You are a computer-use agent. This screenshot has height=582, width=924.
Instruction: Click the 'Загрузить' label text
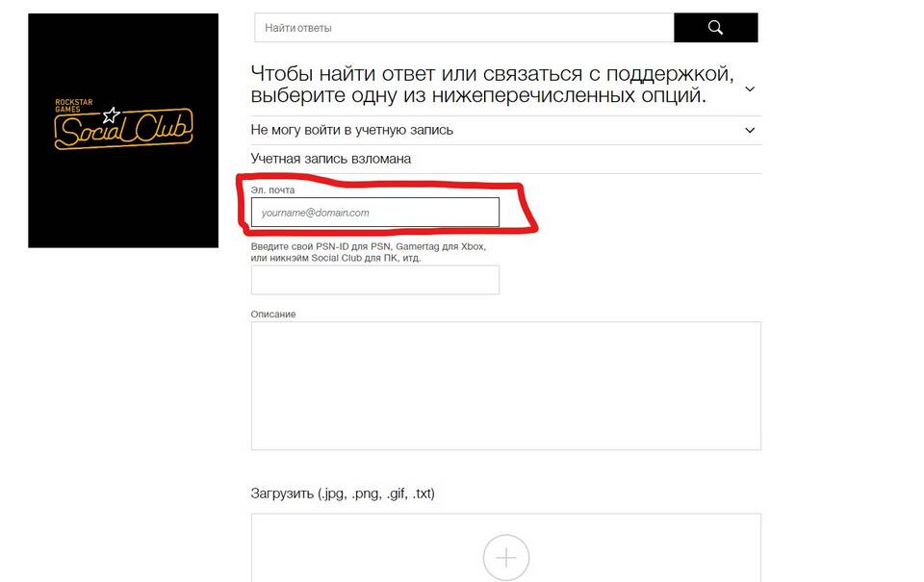tap(343, 493)
